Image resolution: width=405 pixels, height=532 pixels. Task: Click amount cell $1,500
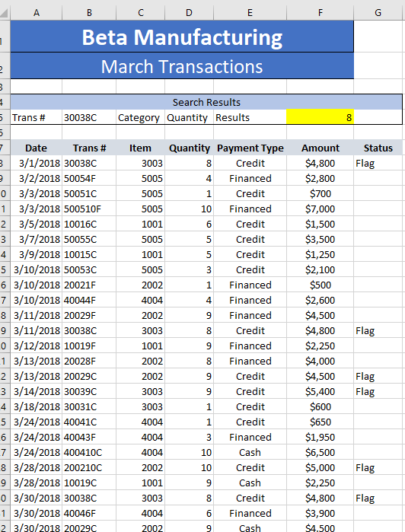320,225
